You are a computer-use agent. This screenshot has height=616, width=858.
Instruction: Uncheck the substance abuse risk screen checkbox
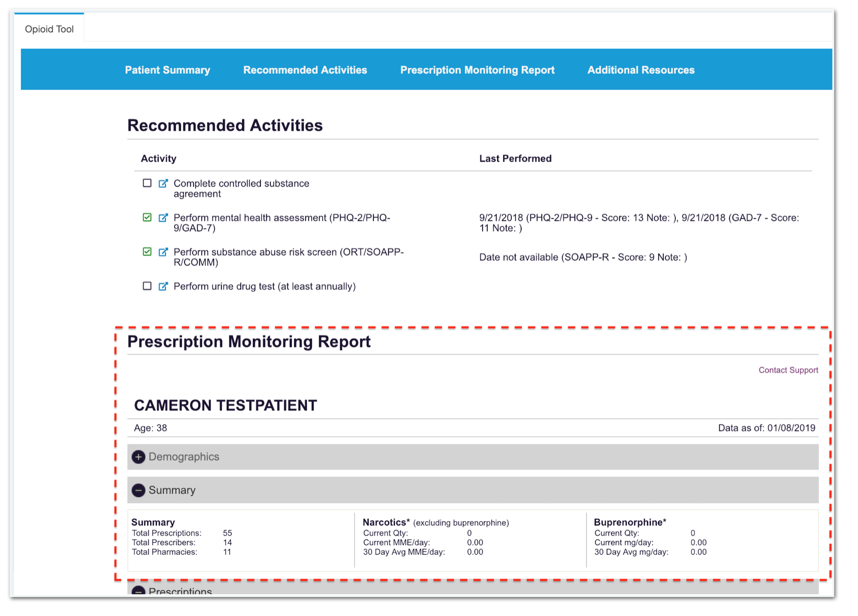click(147, 252)
